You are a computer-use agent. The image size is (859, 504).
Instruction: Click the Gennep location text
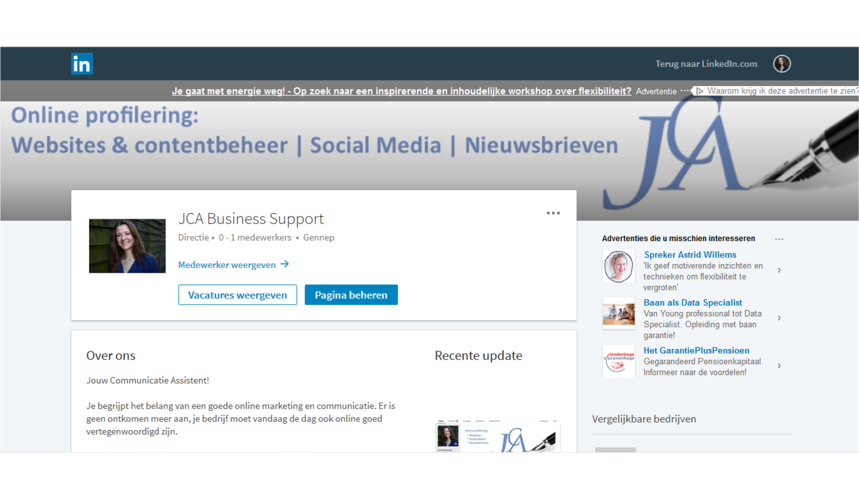pos(318,237)
